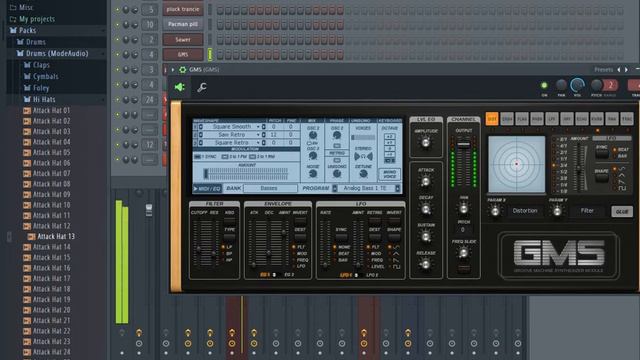
Task: Click the XY pad target area
Action: 517,164
